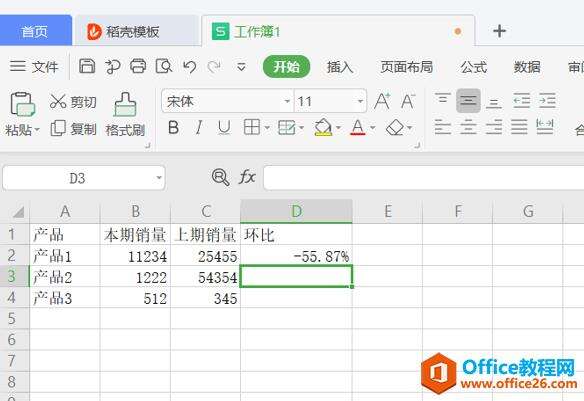
Task: Open the file menu hamburger (文件)
Action: tap(34, 67)
